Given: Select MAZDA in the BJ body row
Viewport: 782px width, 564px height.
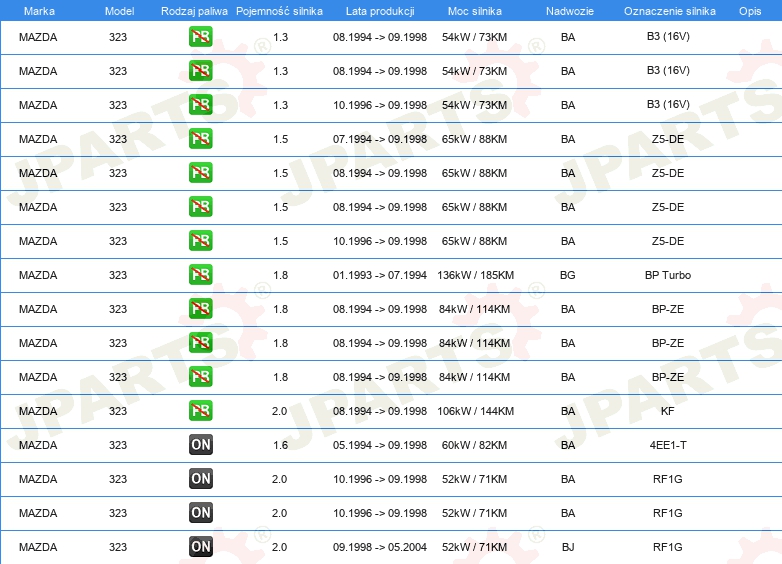Looking at the screenshot, I should pos(38,547).
